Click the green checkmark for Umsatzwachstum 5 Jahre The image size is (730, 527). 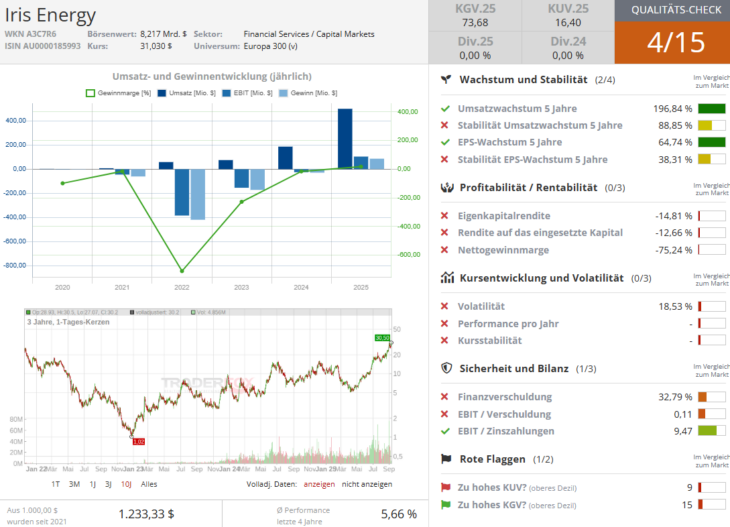(x=445, y=108)
